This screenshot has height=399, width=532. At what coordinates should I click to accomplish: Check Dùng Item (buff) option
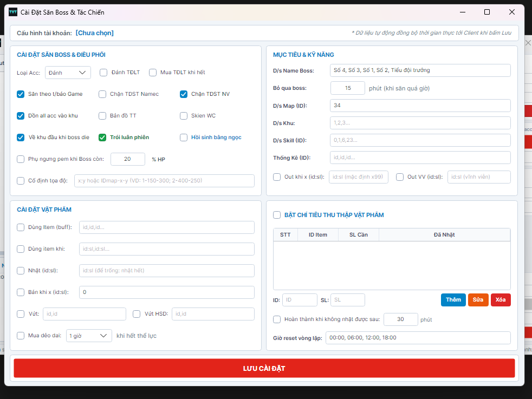[21, 227]
